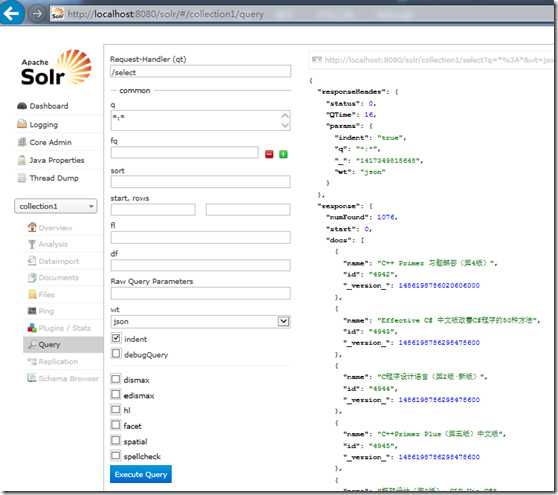
Task: Open the Logging menu item
Action: click(x=44, y=125)
